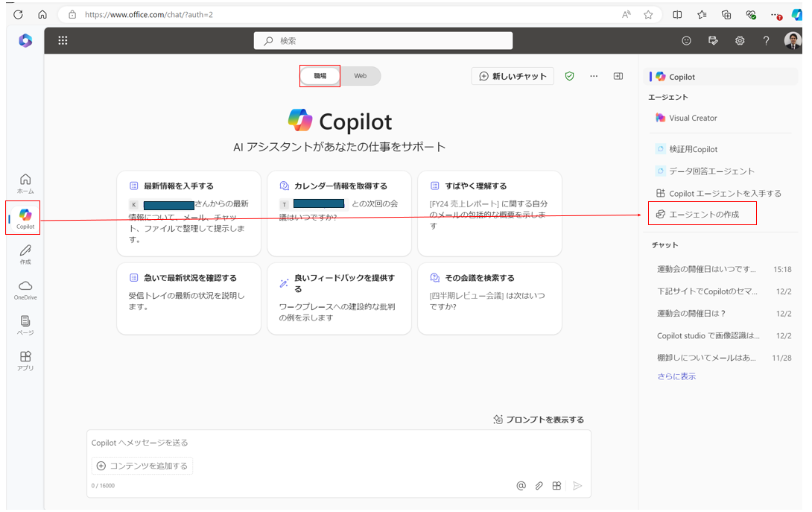Screen dimensions: 812x512
Task: Go to Home (ホーム) in sidebar
Action: click(25, 183)
